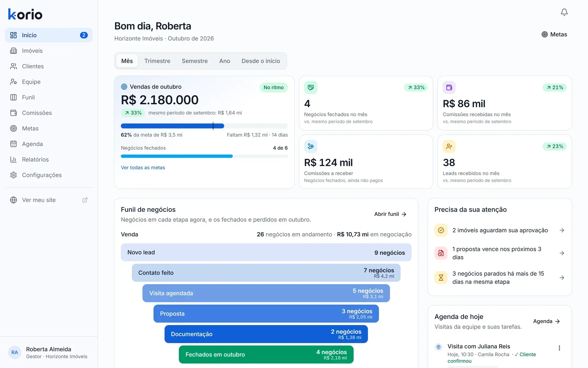Viewport: 588px width, 368px height.
Task: Click the add-user icon on Leads recebidos card
Action: tap(449, 146)
